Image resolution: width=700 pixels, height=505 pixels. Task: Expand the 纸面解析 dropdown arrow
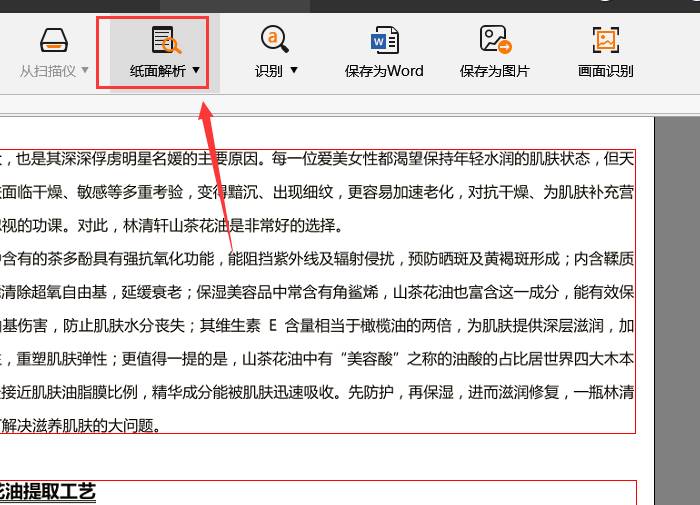tap(196, 70)
